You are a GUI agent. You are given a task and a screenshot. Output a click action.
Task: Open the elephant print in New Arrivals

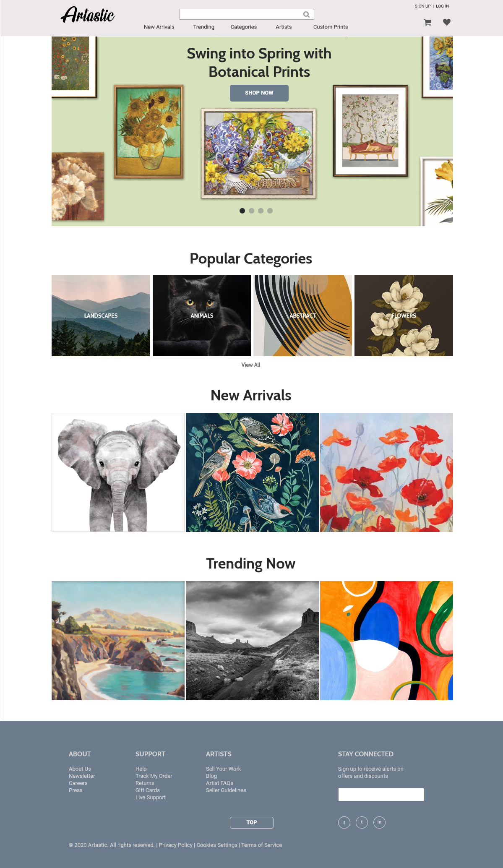[118, 472]
